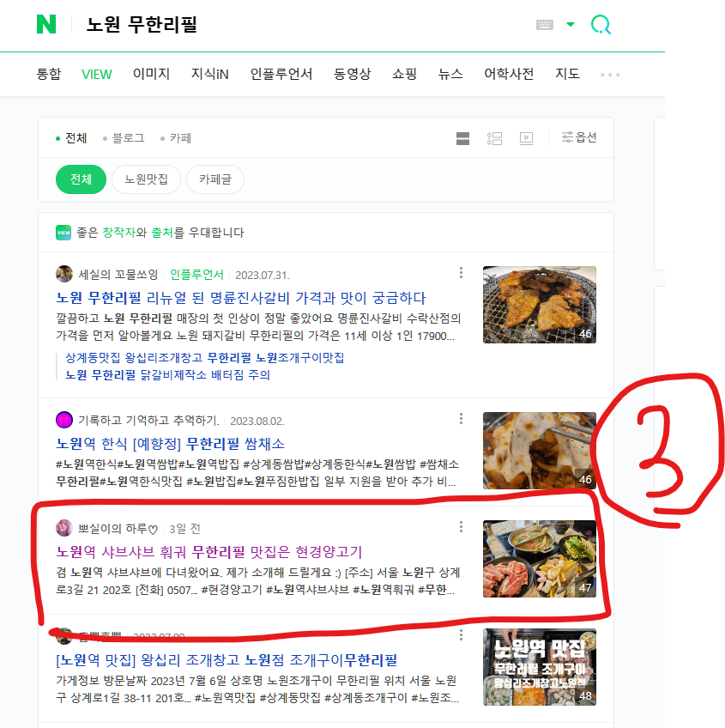Open the 뽀실이의 하루♡ blog name
725x728 pixels.
tap(118, 528)
